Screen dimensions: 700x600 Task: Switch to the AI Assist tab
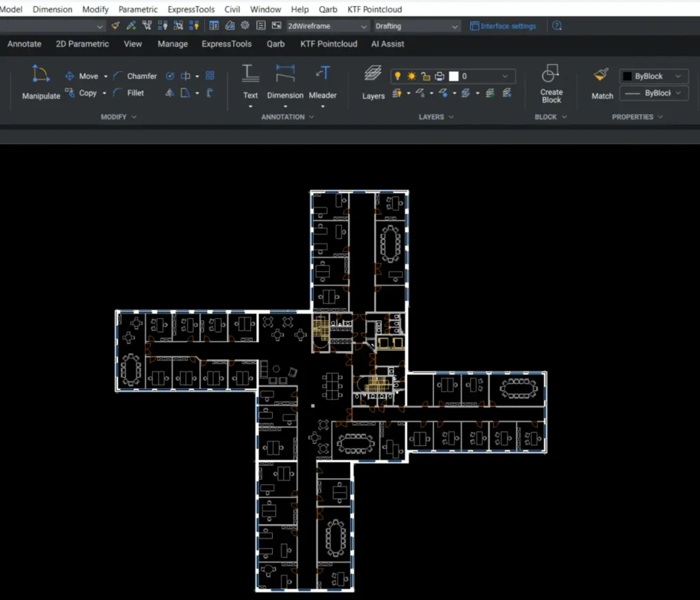click(x=388, y=44)
